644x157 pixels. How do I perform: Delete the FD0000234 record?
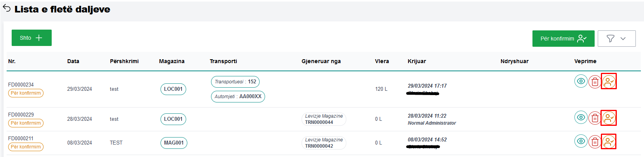click(595, 82)
